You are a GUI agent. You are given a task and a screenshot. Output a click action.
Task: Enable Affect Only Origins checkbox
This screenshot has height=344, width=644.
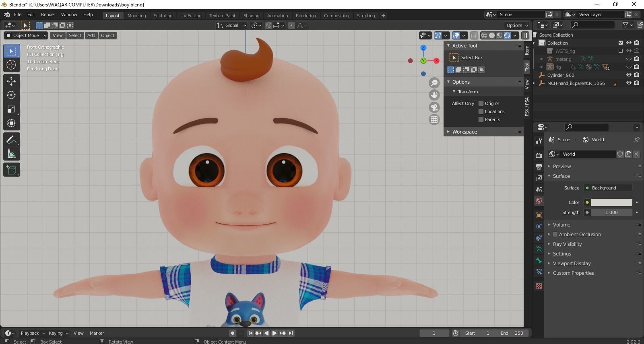click(481, 103)
